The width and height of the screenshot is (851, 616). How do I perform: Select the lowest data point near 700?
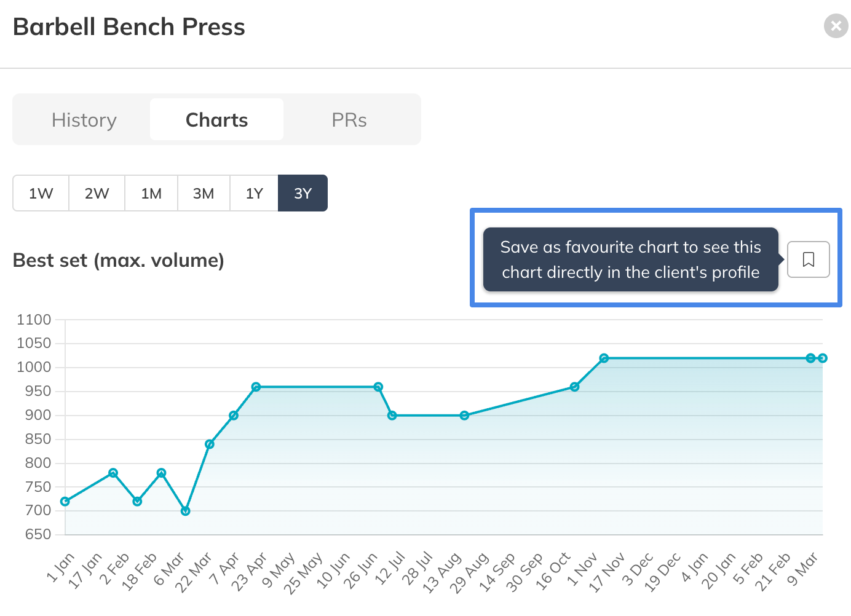coord(186,511)
